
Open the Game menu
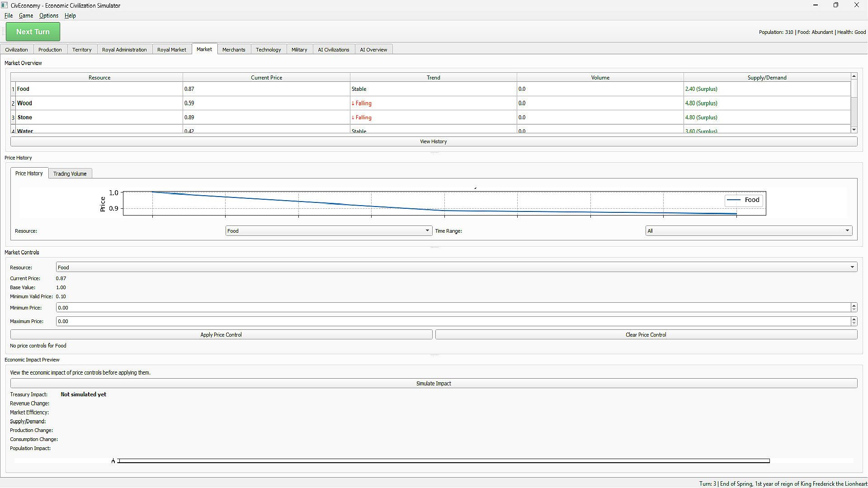(x=26, y=16)
